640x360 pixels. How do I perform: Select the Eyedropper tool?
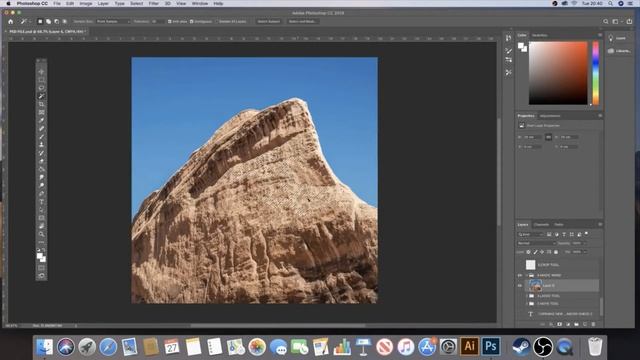[x=41, y=120]
